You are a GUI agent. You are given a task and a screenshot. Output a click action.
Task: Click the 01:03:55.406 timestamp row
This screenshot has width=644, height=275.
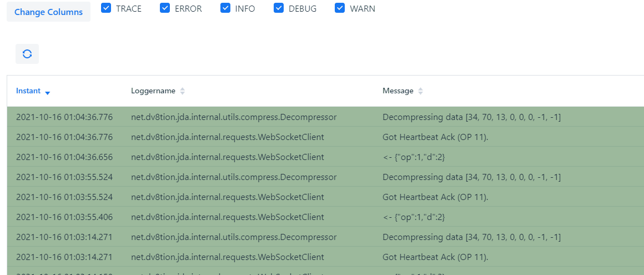[x=64, y=217]
